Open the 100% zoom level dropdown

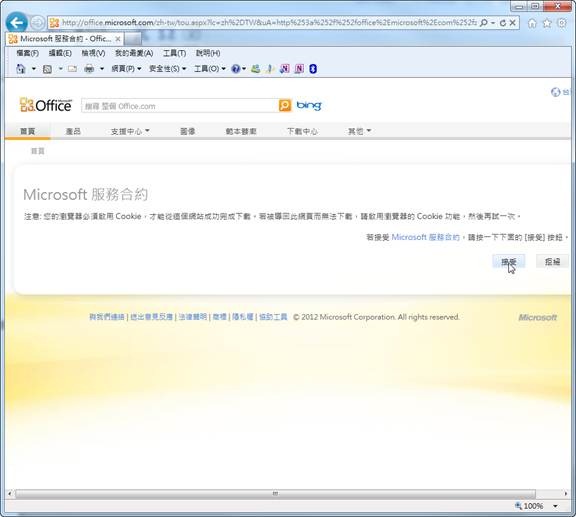tap(555, 506)
